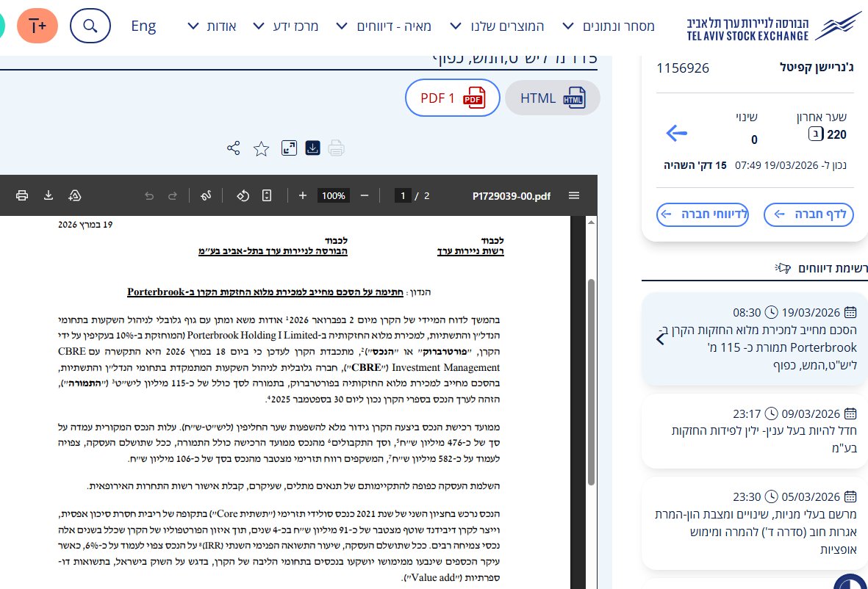The image size is (868, 589).
Task: Click the share icon above the viewer
Action: pos(234,148)
